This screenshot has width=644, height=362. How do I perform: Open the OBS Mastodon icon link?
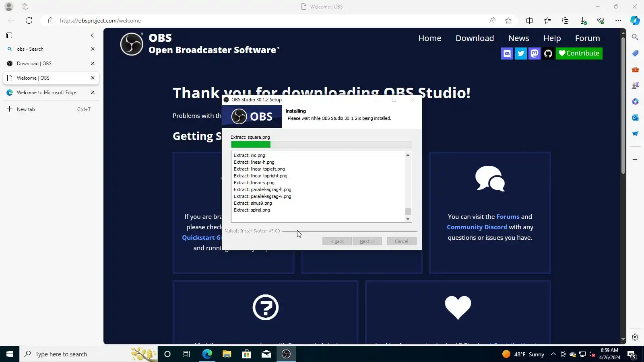tap(535, 53)
